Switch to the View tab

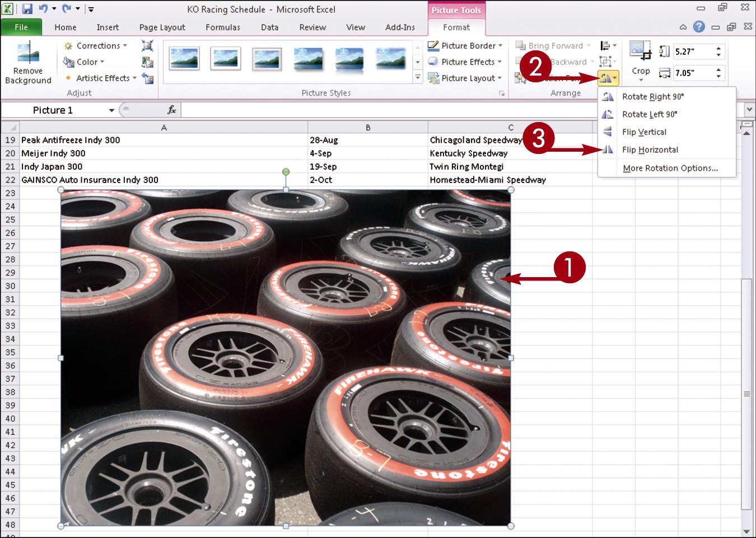pyautogui.click(x=356, y=27)
